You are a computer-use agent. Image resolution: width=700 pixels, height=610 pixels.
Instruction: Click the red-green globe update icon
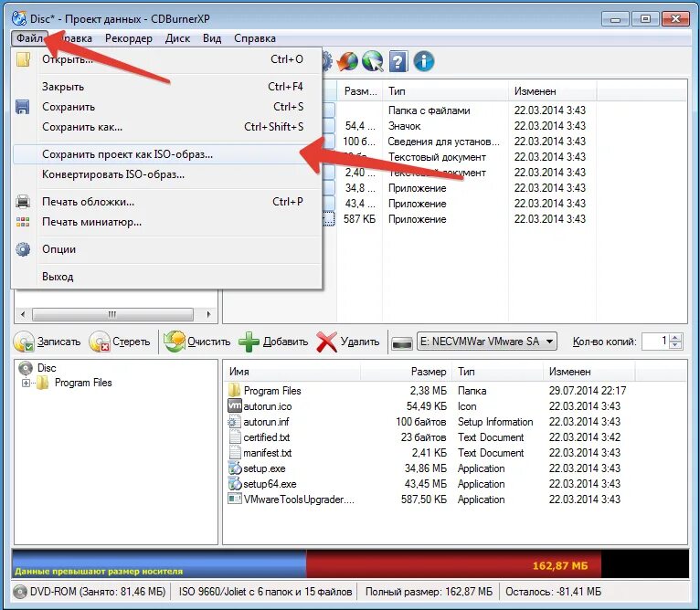point(347,61)
